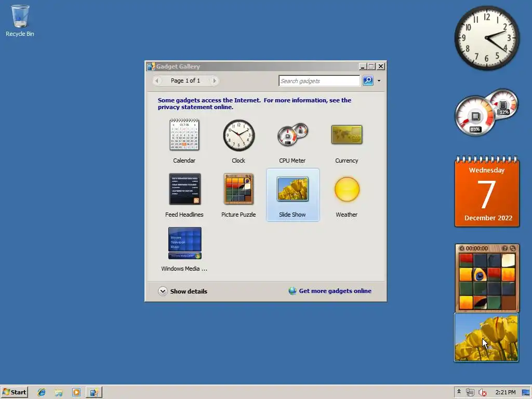Minimize the Gadget Gallery window
The image size is (532, 399).
point(363,66)
